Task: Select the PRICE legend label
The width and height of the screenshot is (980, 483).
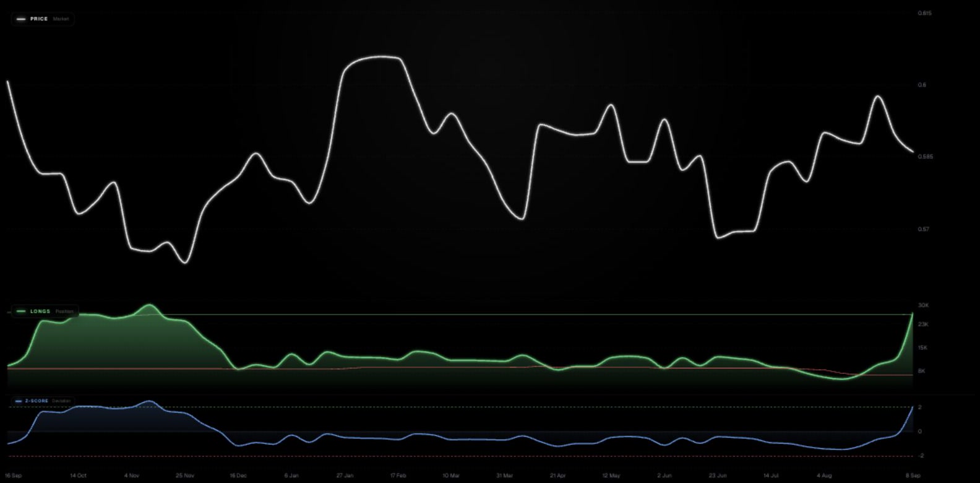Action: pos(39,19)
